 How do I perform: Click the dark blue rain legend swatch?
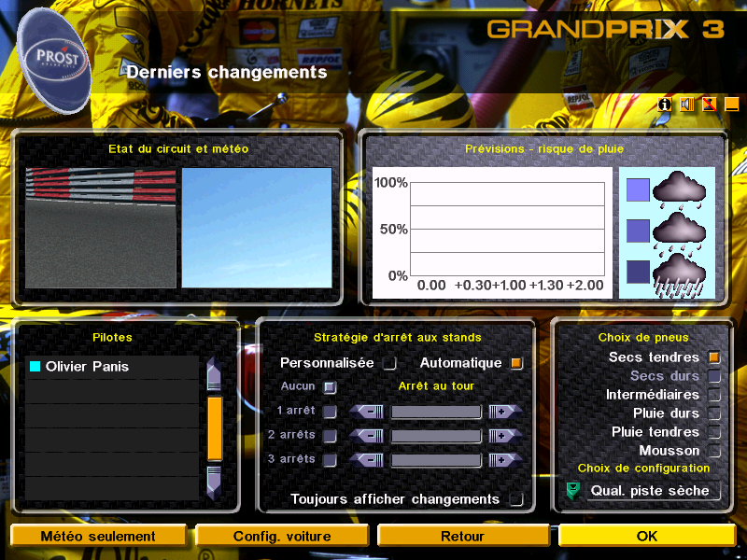[x=638, y=272]
